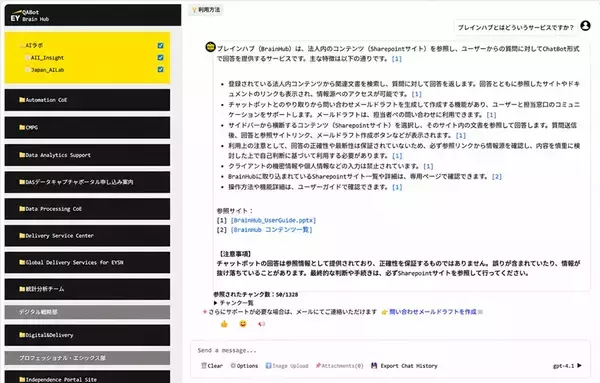Click the Data Analytics Support folder icon

[22, 155]
